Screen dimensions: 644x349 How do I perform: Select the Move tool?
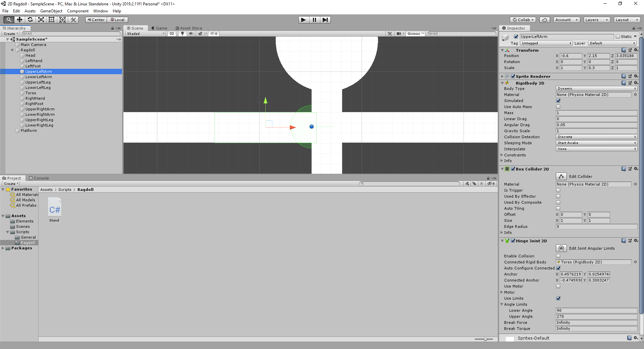click(x=19, y=20)
